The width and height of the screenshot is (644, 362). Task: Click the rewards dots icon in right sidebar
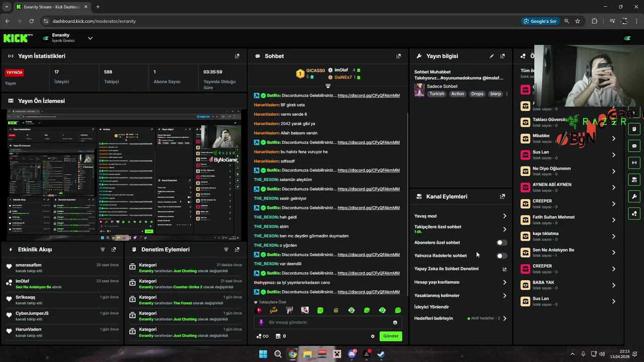634,214
